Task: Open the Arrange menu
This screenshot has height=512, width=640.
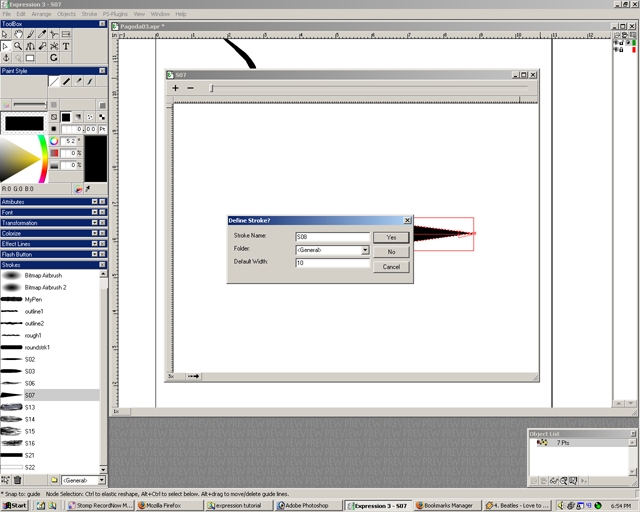Action: (x=41, y=14)
